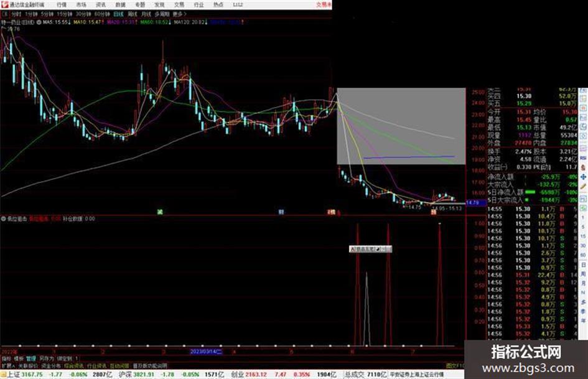Viewport: 588px width, 379px height.
Task: Click the 月 monthly shortcut in right sidebar
Action: tap(583, 283)
